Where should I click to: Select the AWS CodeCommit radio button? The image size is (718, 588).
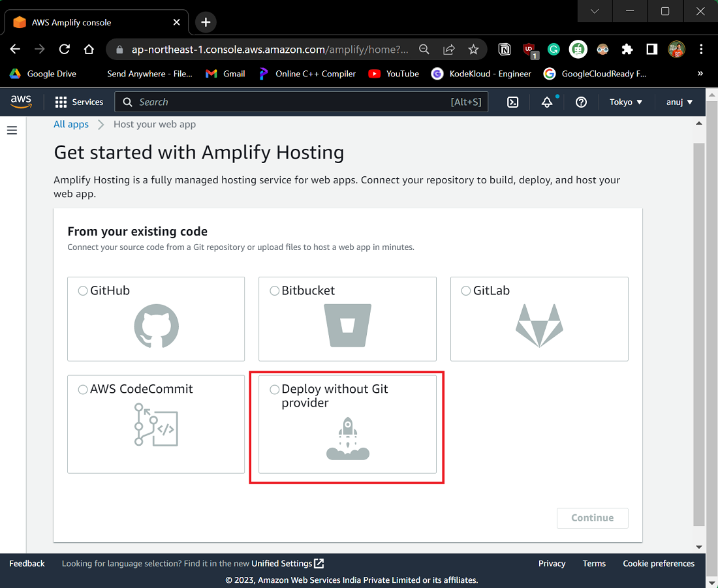coord(82,389)
